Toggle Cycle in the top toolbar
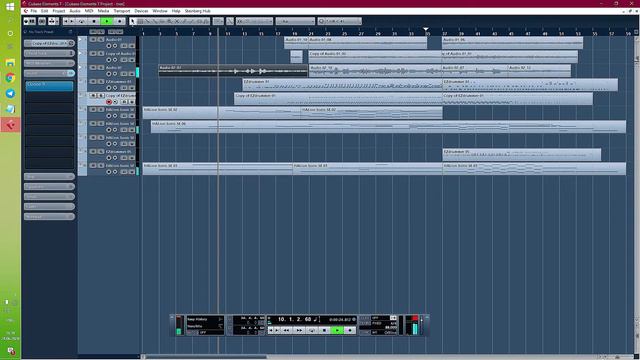640x360 pixels. (82, 21)
